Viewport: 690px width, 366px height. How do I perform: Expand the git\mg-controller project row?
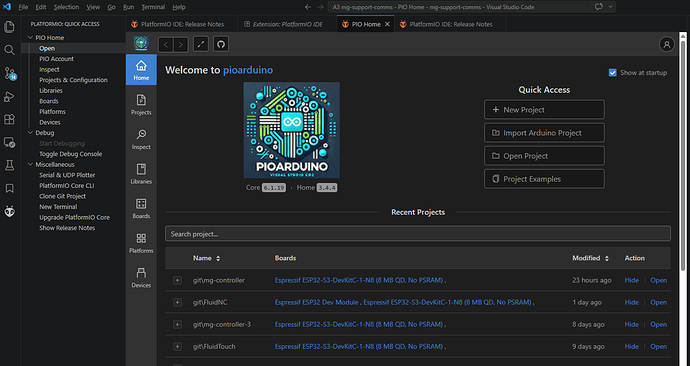point(177,280)
